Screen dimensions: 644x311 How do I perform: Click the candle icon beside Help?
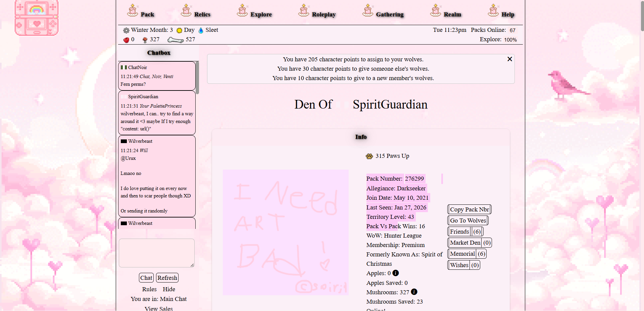(493, 10)
